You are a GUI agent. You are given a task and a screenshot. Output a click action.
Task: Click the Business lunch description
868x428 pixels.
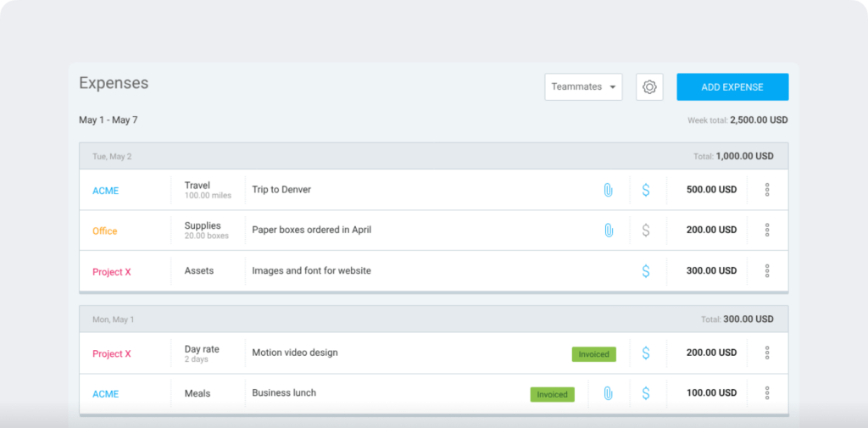(284, 392)
